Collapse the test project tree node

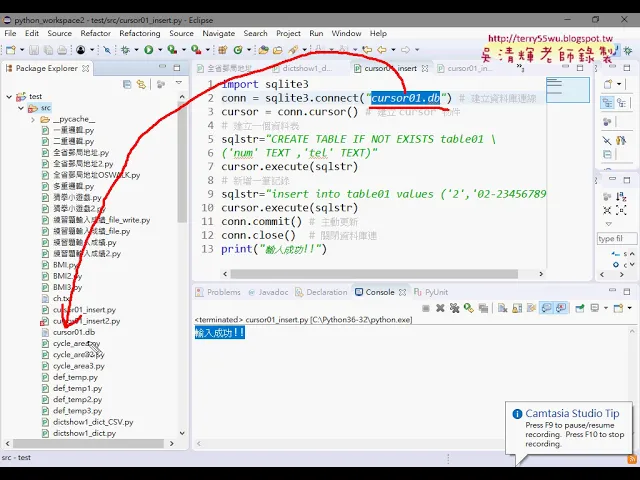click(9, 97)
